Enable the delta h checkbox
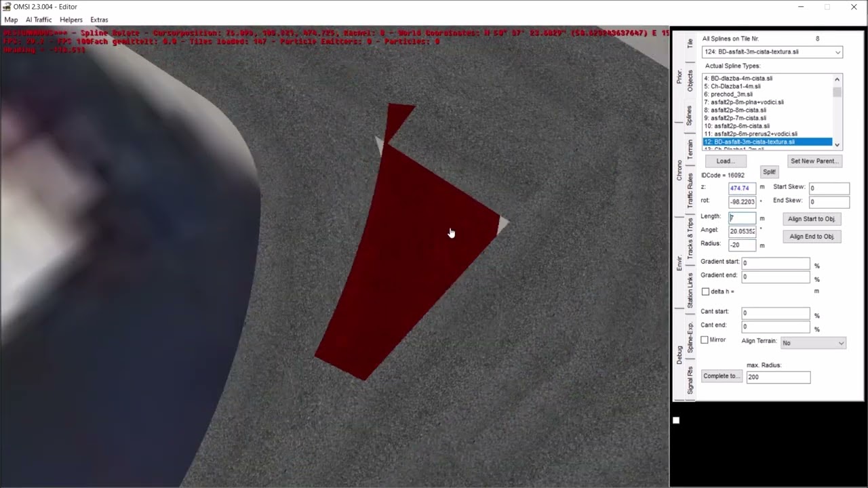 705,291
